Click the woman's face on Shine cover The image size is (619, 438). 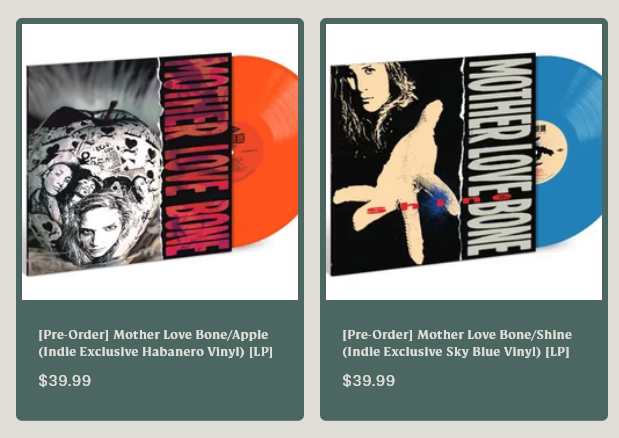[x=371, y=87]
